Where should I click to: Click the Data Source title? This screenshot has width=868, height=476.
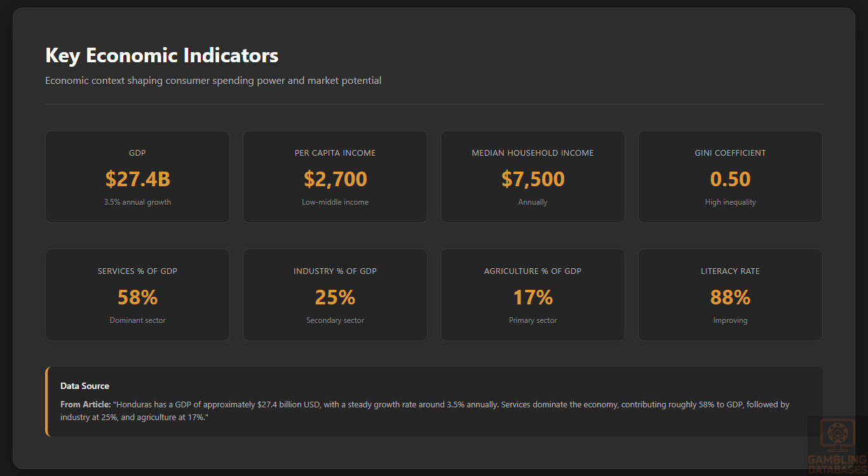[x=85, y=386]
